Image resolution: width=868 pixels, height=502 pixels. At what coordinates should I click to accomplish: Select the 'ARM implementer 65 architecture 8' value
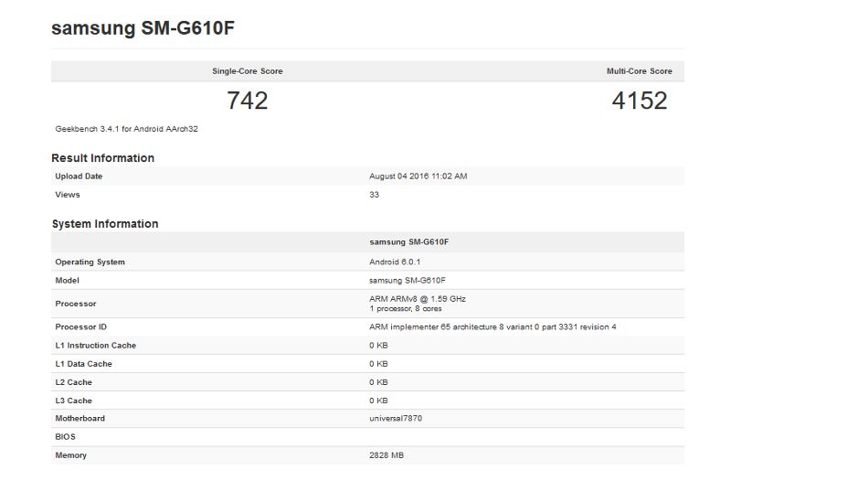pyautogui.click(x=492, y=327)
